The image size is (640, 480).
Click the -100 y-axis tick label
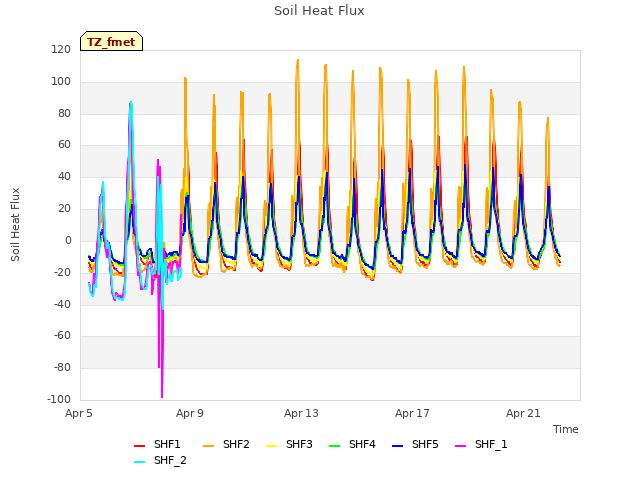[x=59, y=399]
